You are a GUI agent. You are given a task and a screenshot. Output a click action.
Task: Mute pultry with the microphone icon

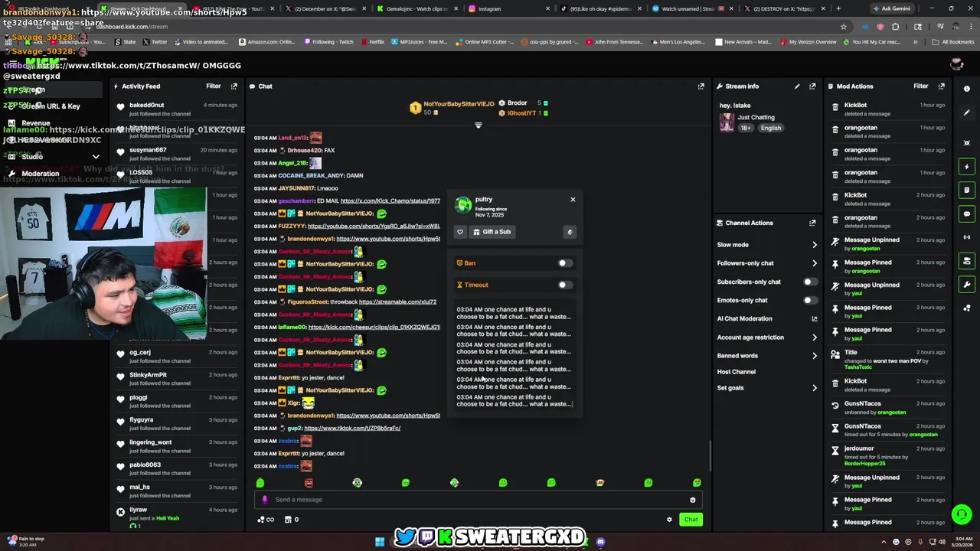(x=569, y=232)
